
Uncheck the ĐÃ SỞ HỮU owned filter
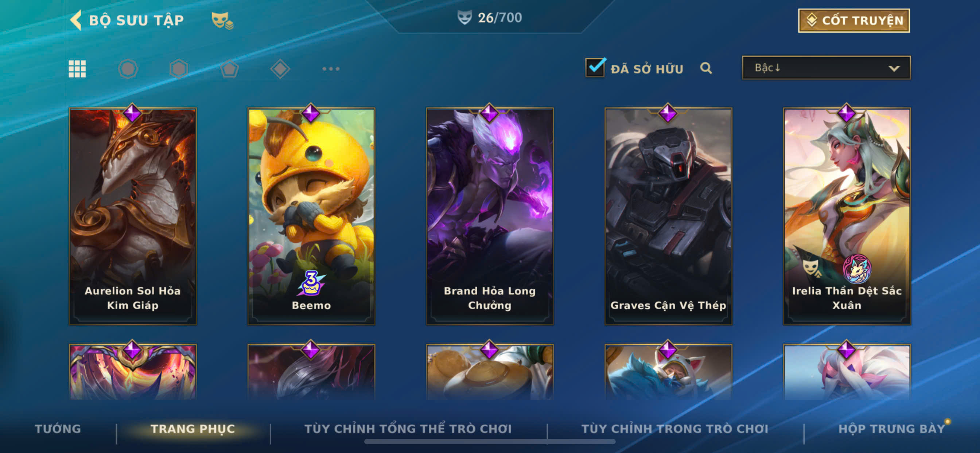595,67
